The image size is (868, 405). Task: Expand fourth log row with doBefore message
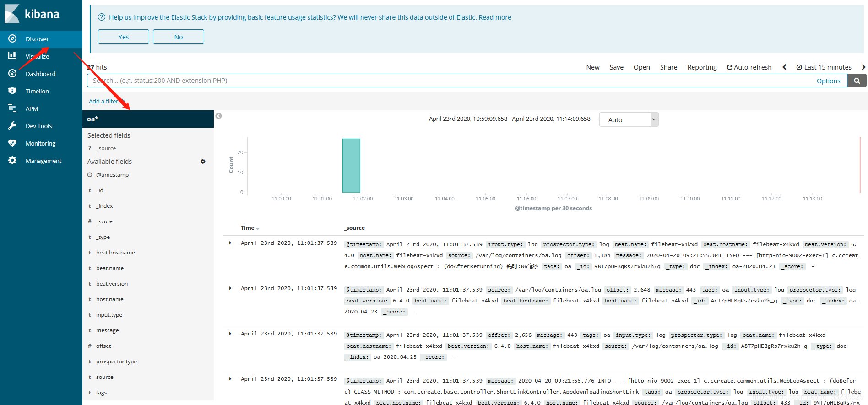230,379
